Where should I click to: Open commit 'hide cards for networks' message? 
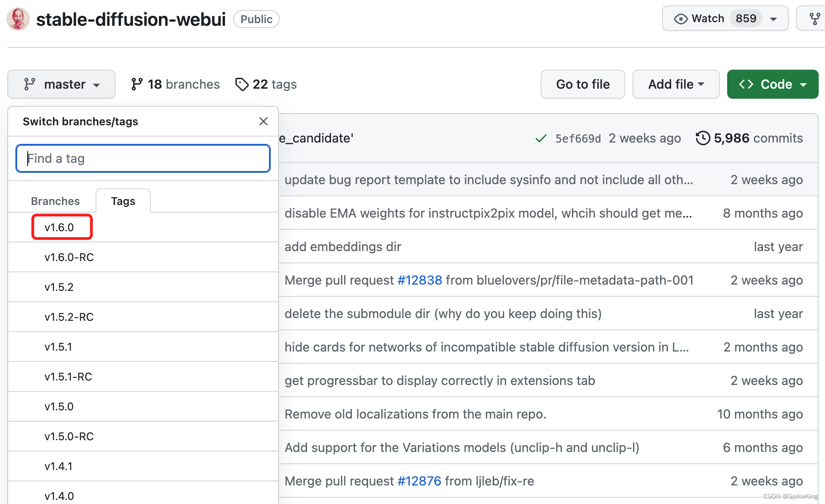tap(487, 347)
